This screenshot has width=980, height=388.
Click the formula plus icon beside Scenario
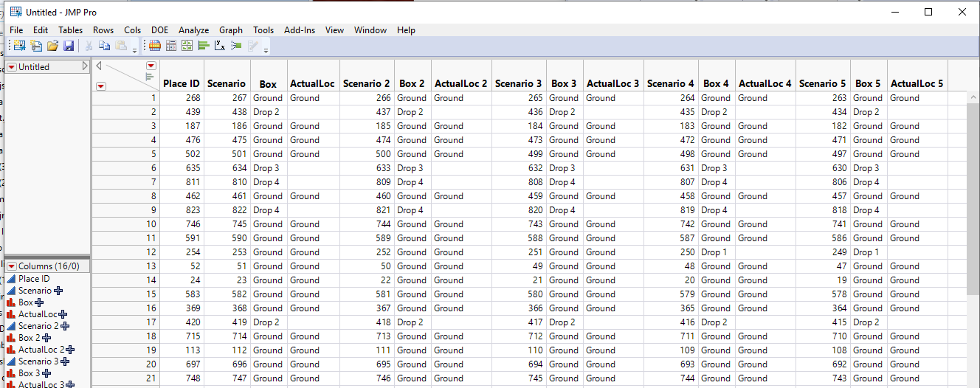click(58, 291)
